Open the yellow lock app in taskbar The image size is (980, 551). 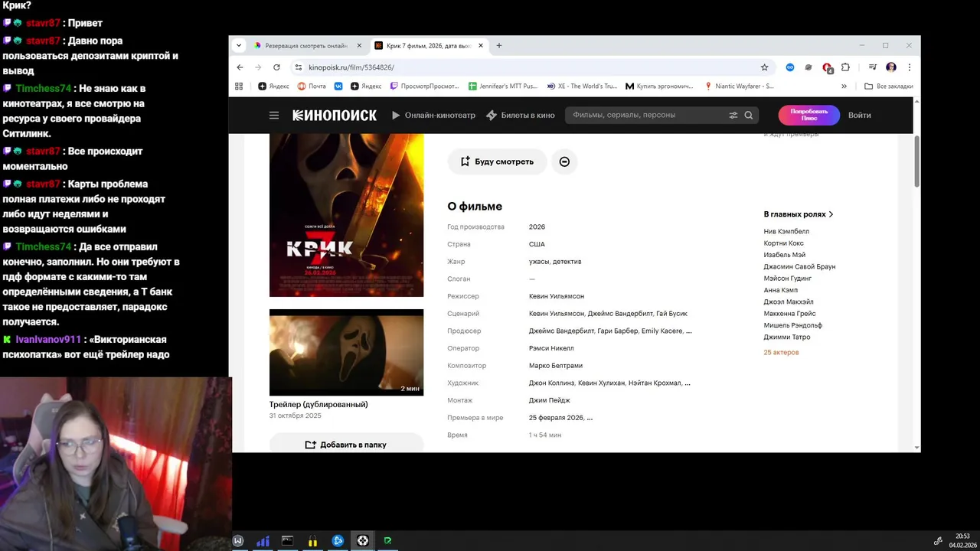click(312, 540)
